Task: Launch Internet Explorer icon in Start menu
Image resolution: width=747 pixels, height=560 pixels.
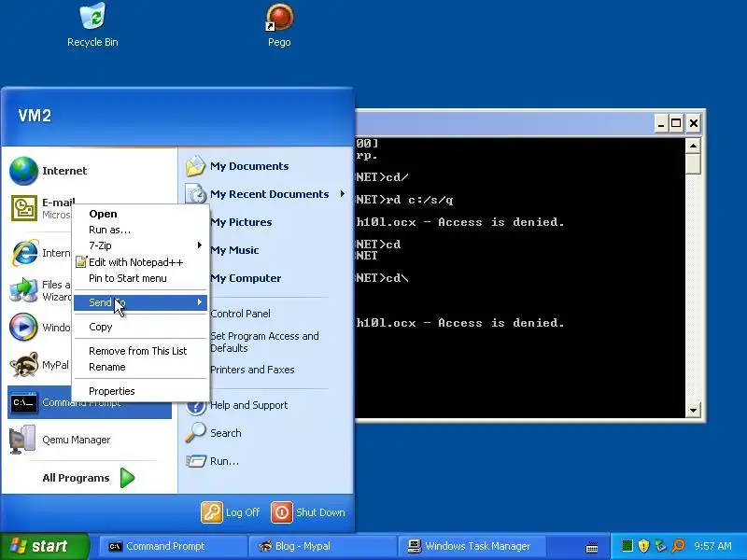Action: (x=24, y=252)
